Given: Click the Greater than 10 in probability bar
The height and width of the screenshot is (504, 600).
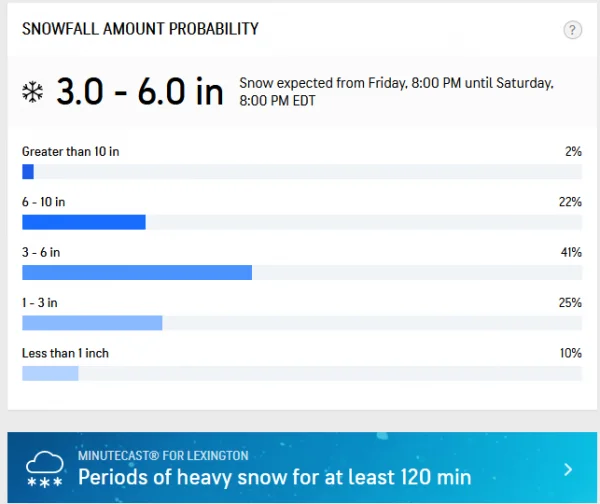Looking at the screenshot, I should click(x=302, y=171).
